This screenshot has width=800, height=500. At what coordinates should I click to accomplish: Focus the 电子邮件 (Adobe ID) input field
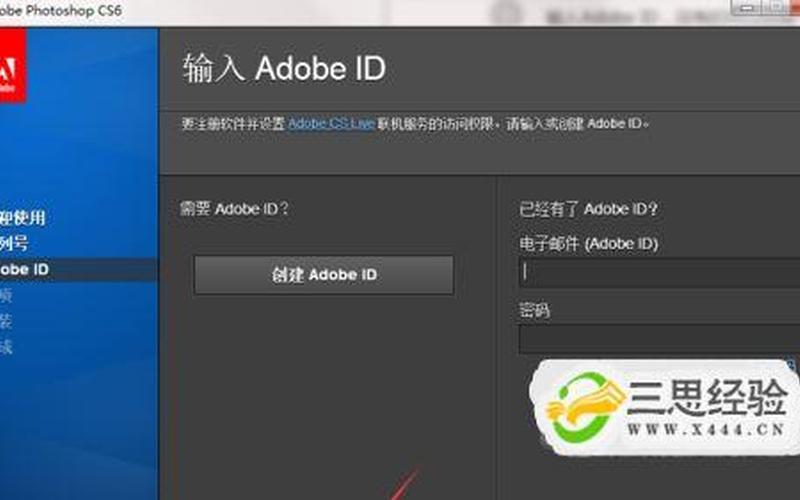click(x=659, y=273)
